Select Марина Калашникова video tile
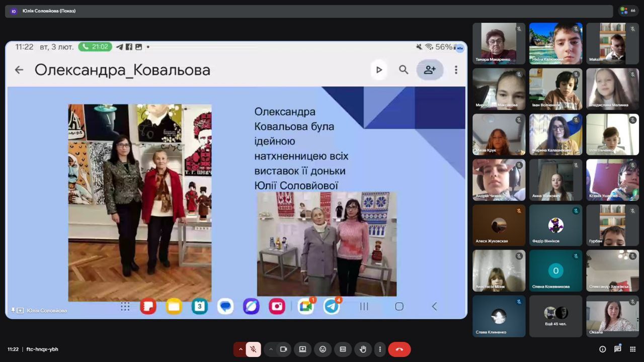 point(555,134)
